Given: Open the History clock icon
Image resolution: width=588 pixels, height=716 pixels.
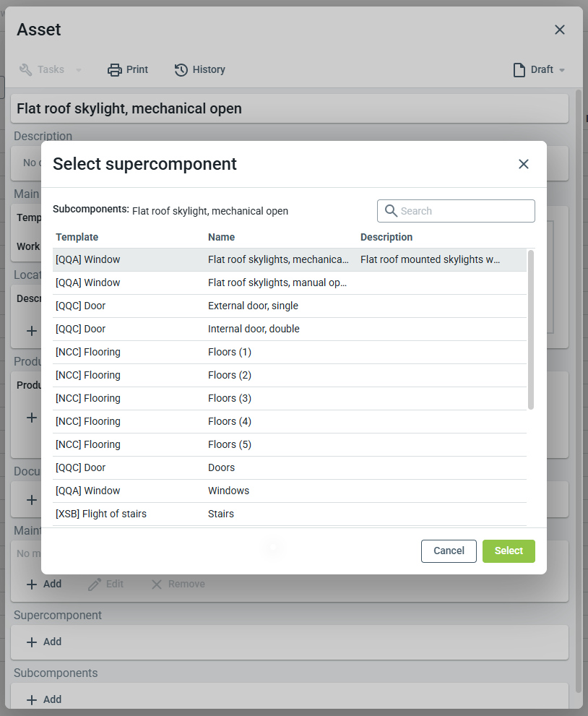Looking at the screenshot, I should (181, 70).
